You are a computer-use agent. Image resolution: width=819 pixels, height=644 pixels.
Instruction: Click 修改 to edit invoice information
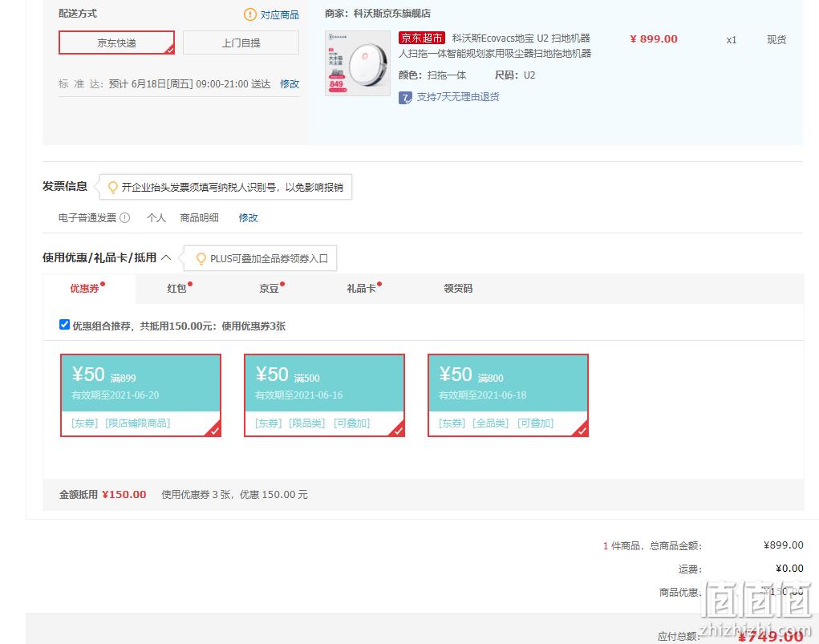click(248, 218)
